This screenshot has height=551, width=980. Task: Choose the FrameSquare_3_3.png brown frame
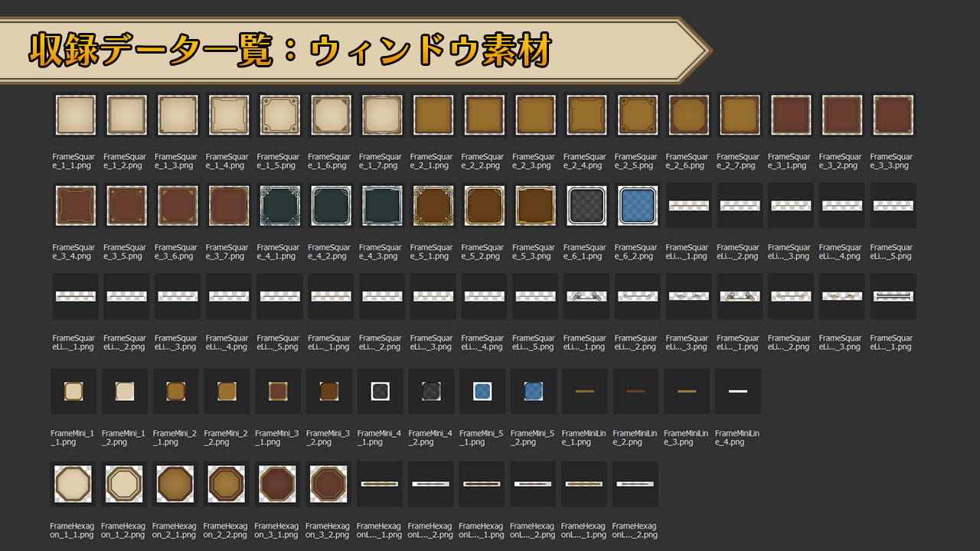click(893, 116)
